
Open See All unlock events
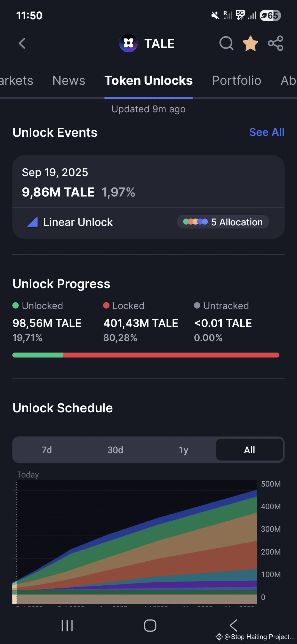[267, 132]
